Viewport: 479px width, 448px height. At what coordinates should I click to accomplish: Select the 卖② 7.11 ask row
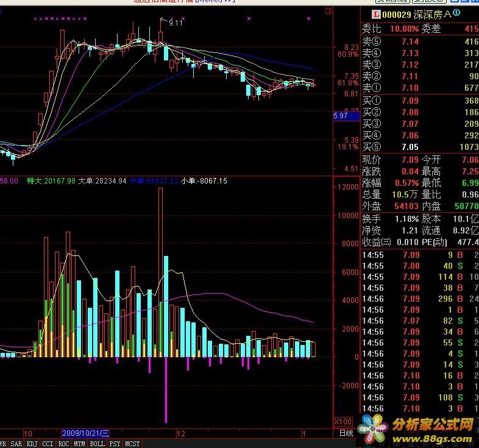[420, 76]
